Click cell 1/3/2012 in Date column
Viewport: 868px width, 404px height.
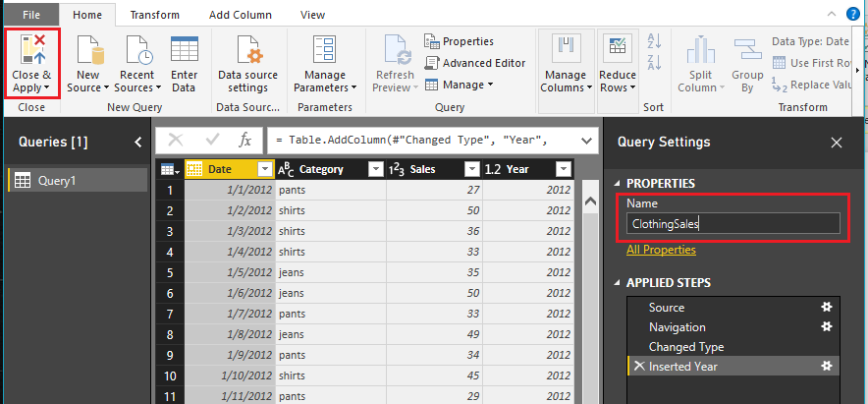tap(229, 231)
